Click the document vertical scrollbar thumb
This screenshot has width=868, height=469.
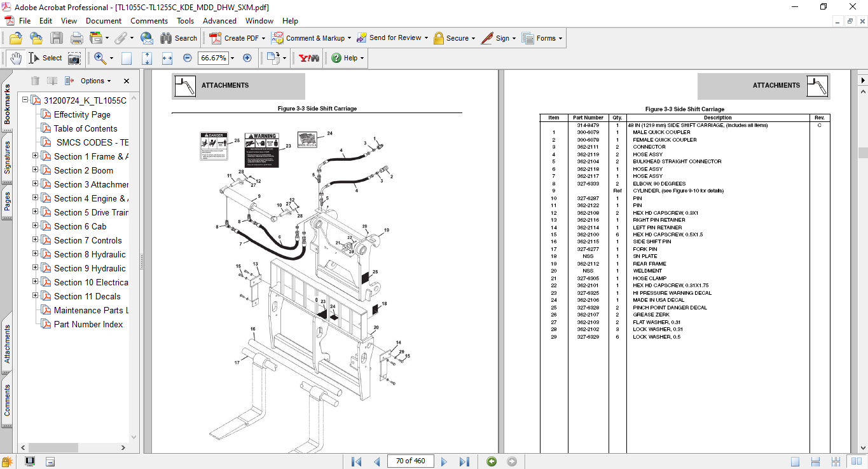click(x=862, y=153)
